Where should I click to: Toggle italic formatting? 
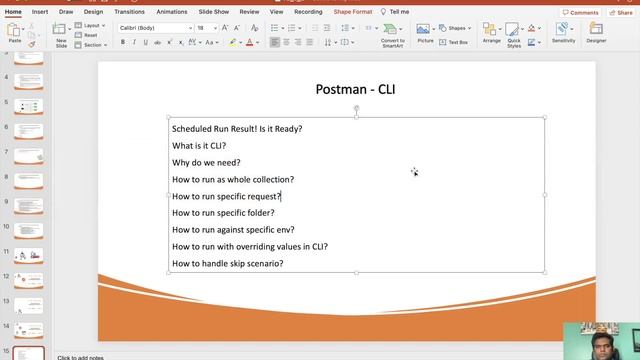click(134, 42)
